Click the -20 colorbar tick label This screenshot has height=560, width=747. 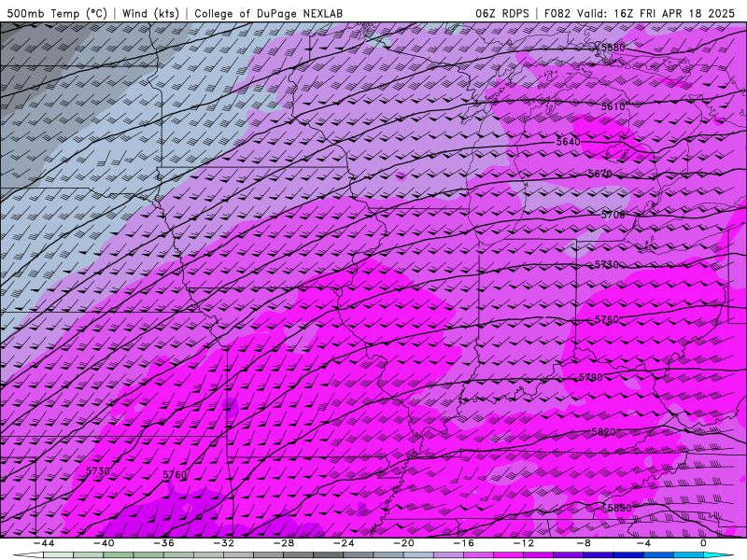(403, 543)
